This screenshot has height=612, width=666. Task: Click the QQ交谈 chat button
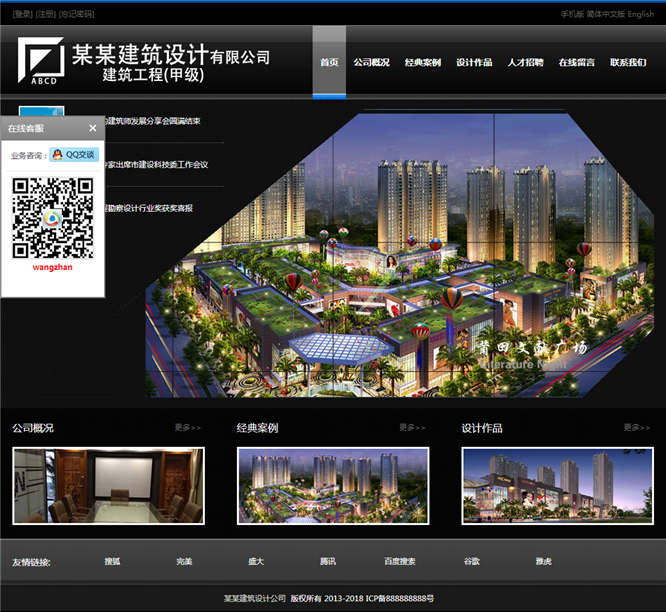75,155
